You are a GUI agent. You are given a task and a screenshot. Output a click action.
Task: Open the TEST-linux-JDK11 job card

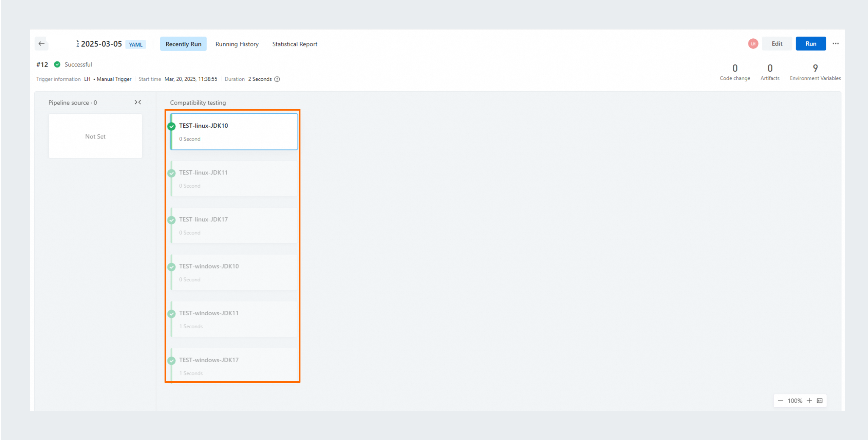click(234, 178)
